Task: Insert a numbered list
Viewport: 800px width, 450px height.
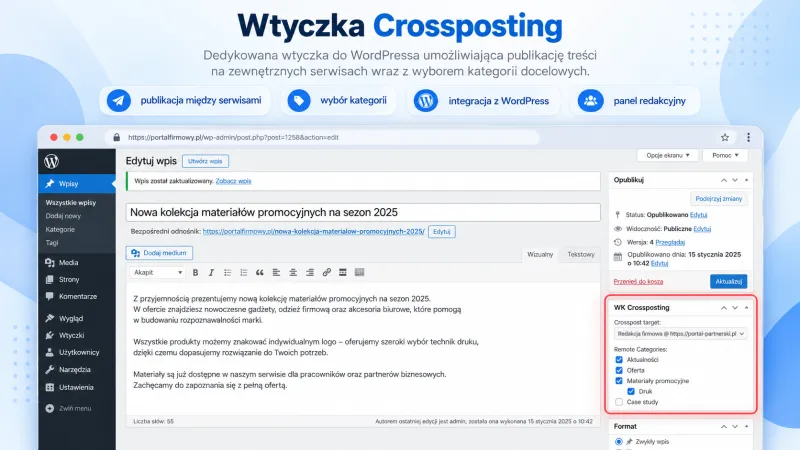Action: tap(244, 272)
